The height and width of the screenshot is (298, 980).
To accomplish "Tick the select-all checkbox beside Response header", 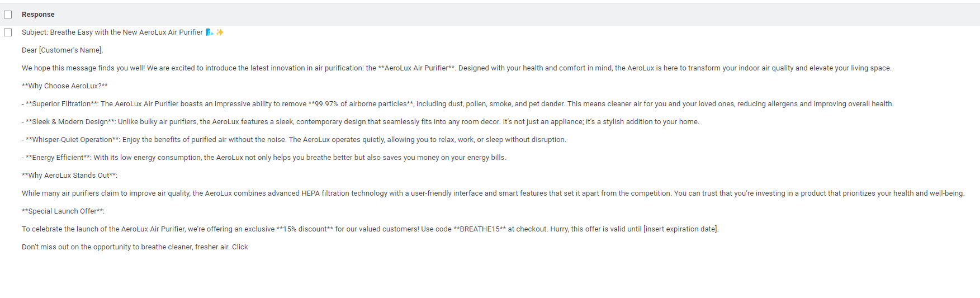I will (8, 15).
